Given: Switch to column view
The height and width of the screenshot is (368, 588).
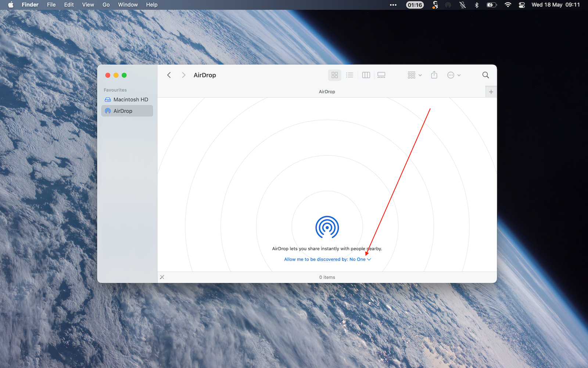Looking at the screenshot, I should click(366, 75).
